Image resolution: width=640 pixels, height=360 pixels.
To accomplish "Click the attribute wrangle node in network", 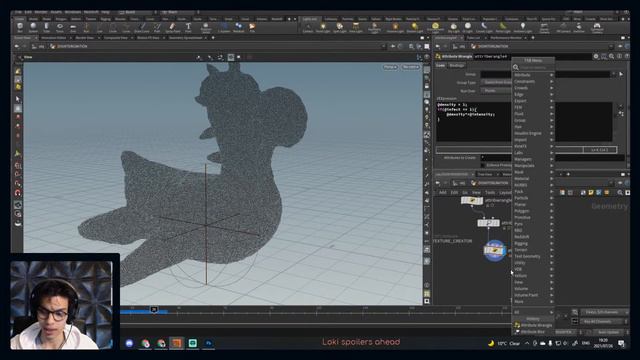I will (x=472, y=200).
